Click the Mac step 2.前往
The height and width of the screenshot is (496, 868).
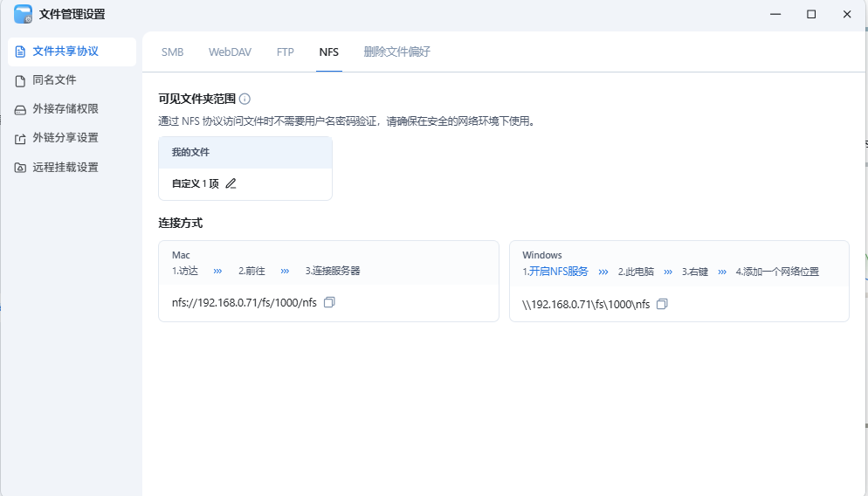pos(251,272)
